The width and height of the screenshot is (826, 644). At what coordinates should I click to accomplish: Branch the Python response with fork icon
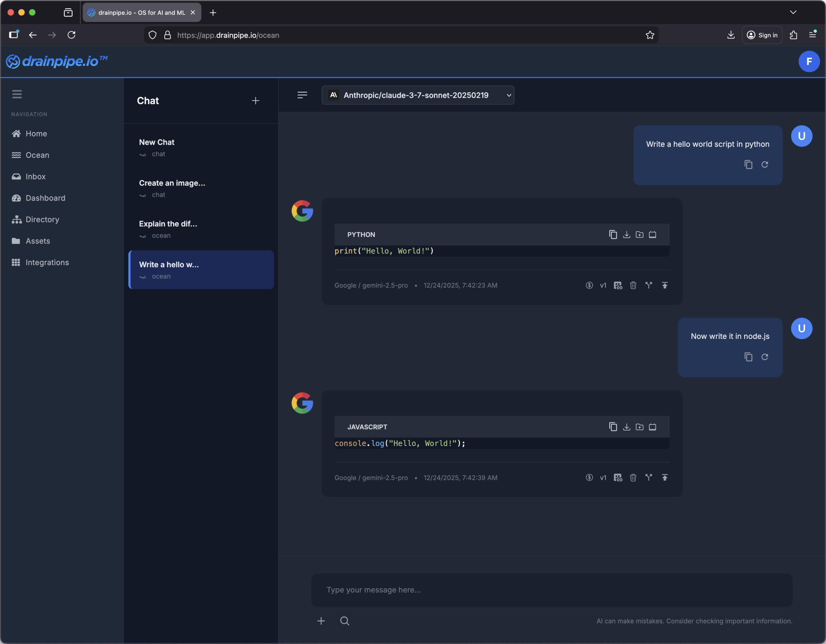click(649, 285)
